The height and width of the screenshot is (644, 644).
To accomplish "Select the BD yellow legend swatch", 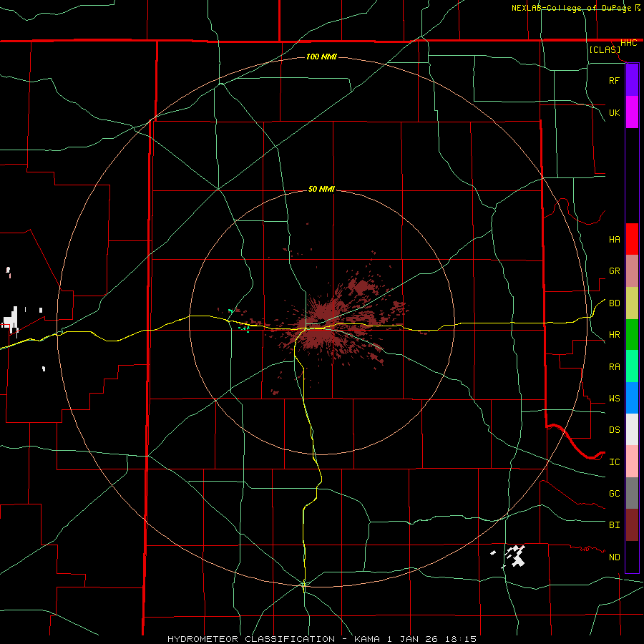I will (x=632, y=303).
